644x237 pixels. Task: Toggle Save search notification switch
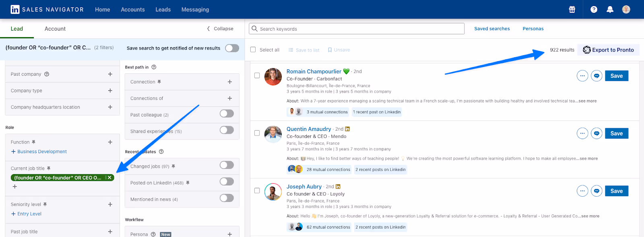pyautogui.click(x=232, y=48)
